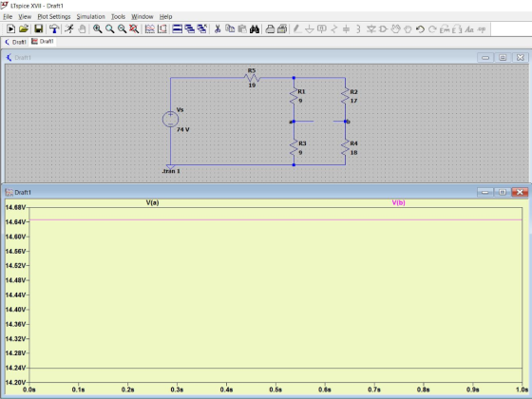This screenshot has width=532, height=399.
Task: Open a file with the folder icon
Action: tap(24, 29)
